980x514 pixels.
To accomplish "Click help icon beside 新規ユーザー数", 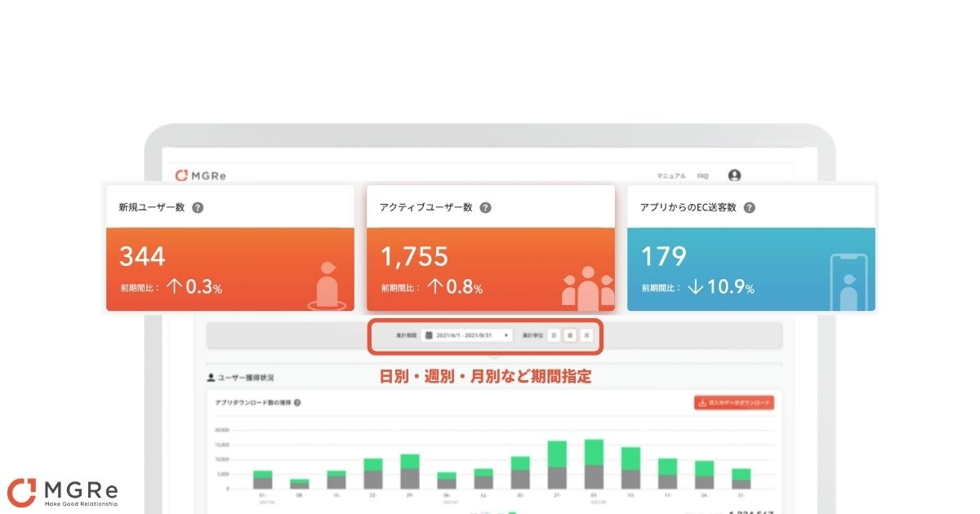I will (198, 208).
